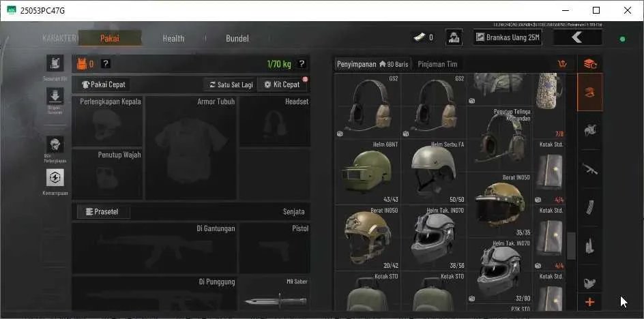Click the Satu Set Lagi button
The image size is (644, 319).
pyautogui.click(x=231, y=85)
